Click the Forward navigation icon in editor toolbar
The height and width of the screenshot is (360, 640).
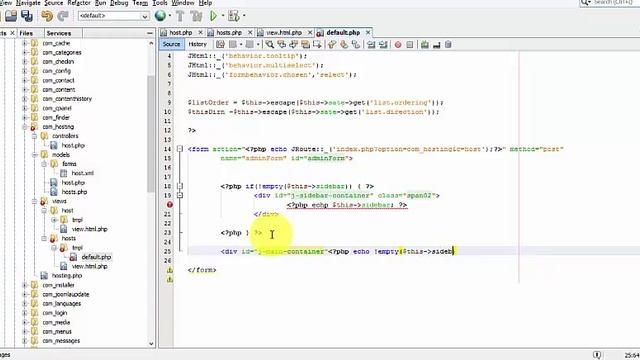tap(249, 44)
